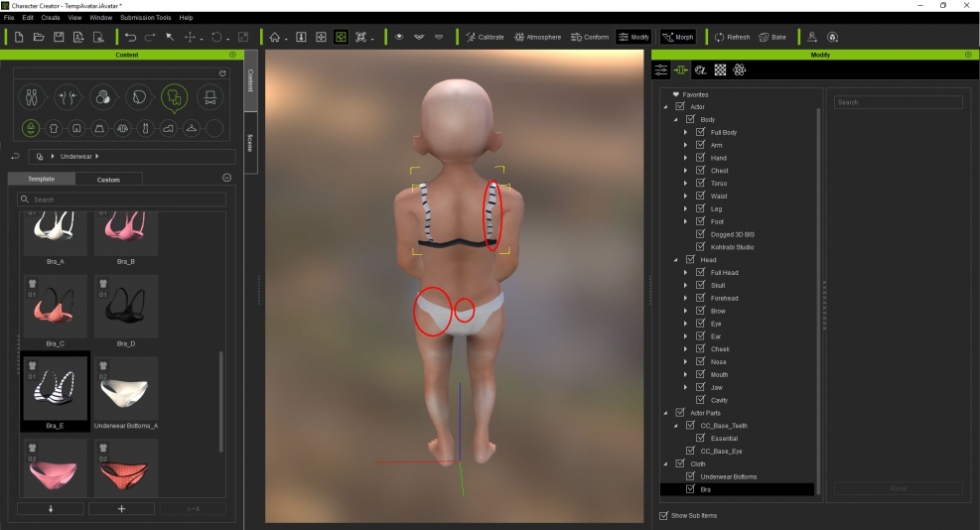Toggle the Underwear Bottoms checkbox
Screen dimensions: 980x530
[691, 476]
